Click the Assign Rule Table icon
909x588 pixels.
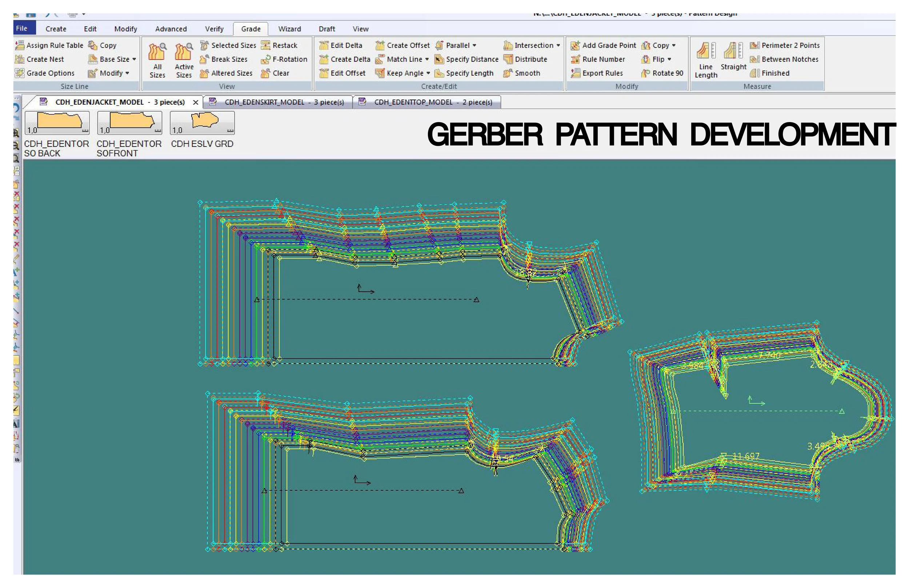point(20,45)
